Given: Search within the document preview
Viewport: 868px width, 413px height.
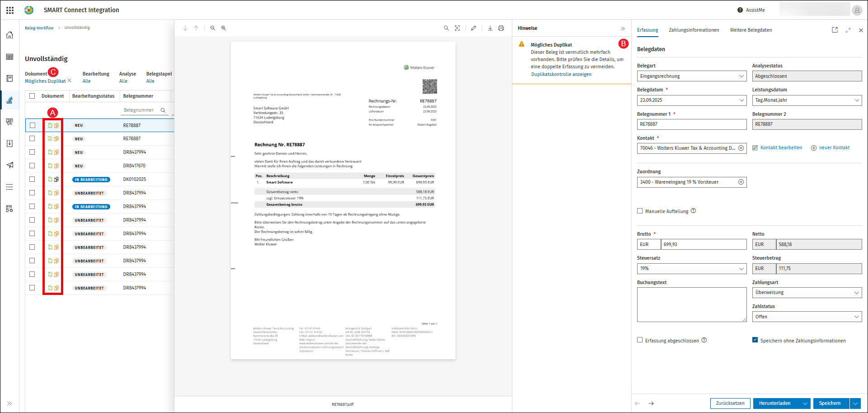Looking at the screenshot, I should (x=446, y=28).
